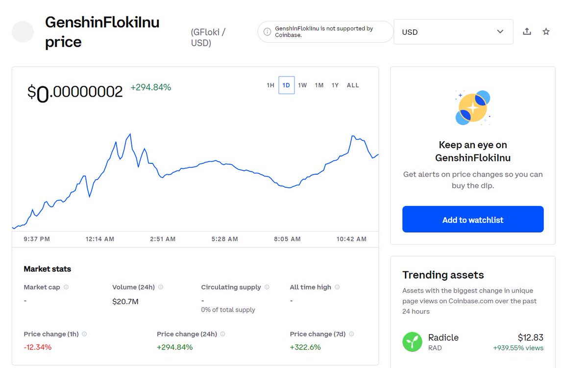Select the 1H chart range
Screen dimensions: 588x368
270,85
